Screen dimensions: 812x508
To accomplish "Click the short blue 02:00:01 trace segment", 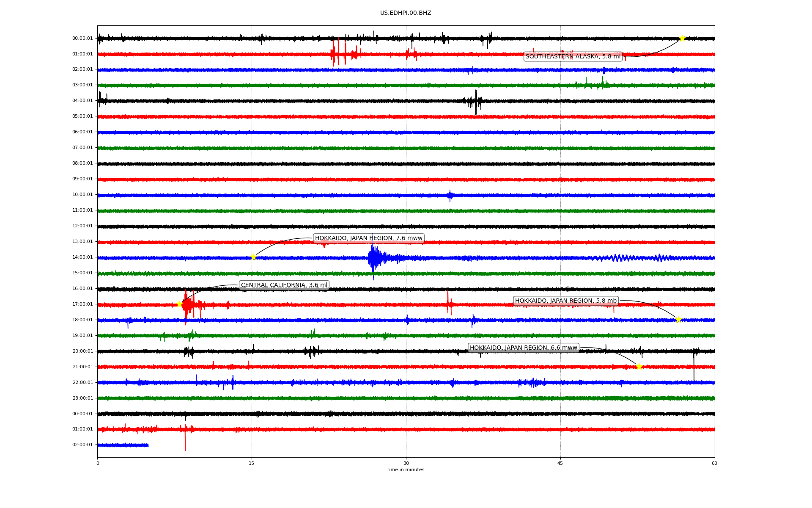I will (123, 445).
